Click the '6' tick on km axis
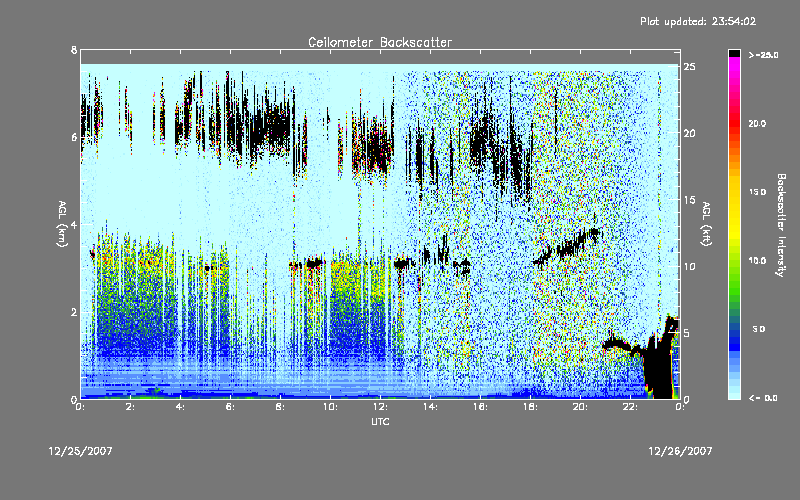 point(74,138)
